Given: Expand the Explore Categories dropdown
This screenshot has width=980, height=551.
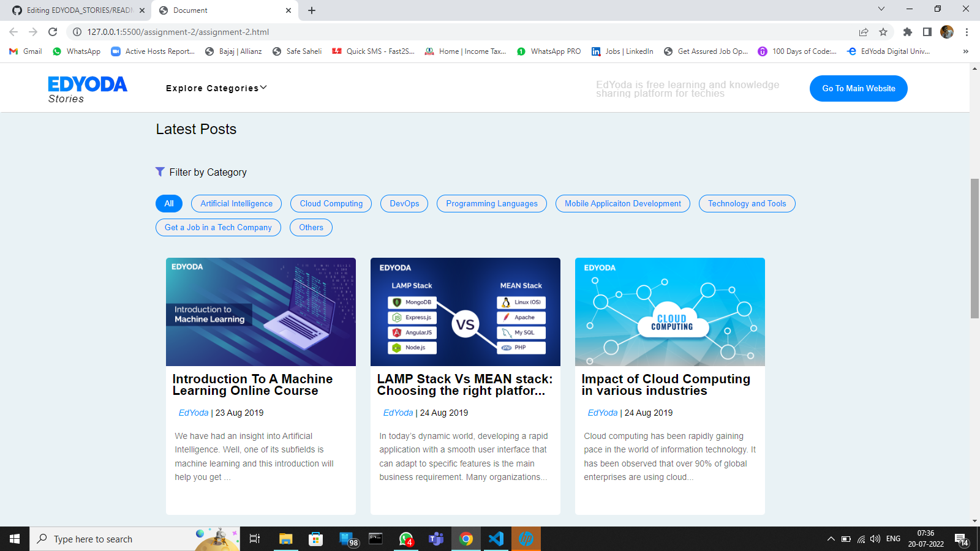Looking at the screenshot, I should [x=216, y=88].
